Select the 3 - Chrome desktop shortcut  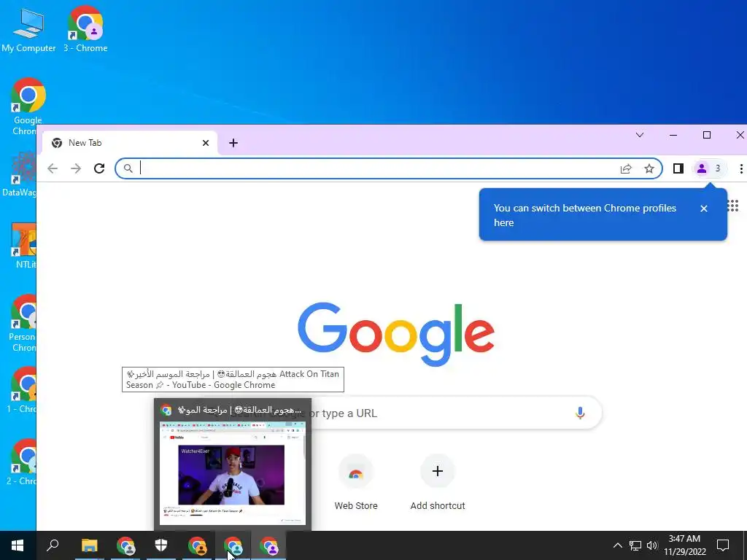[85, 29]
